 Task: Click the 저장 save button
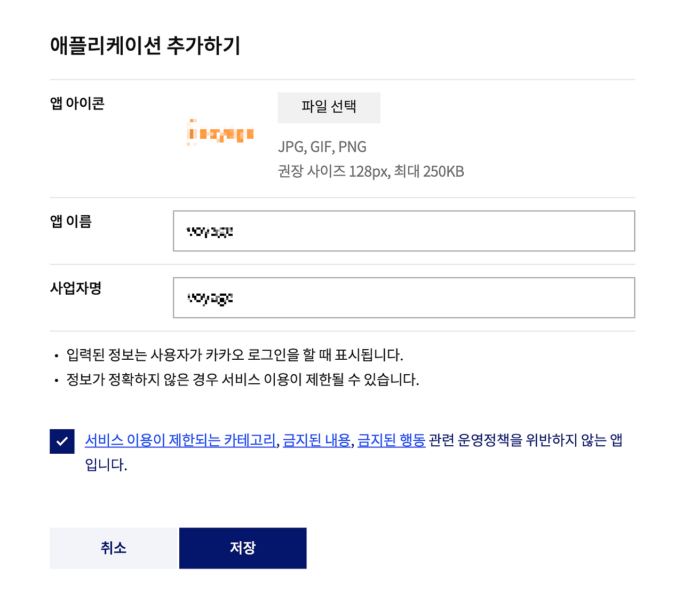(x=243, y=548)
